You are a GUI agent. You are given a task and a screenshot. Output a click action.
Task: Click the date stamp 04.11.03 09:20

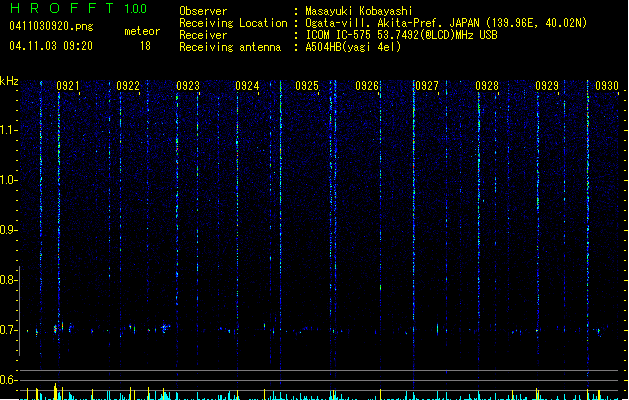coord(51,46)
